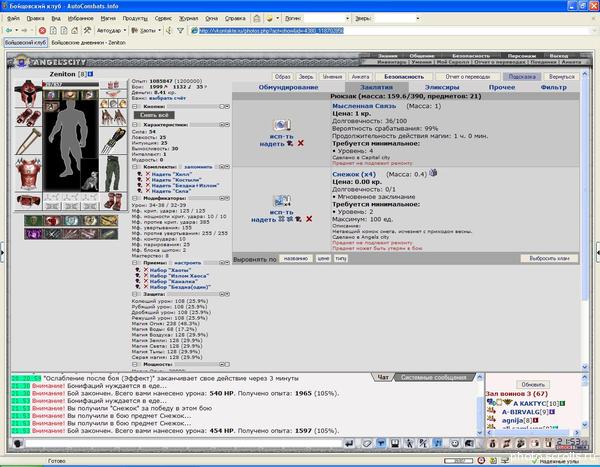Click the purple skill icon in the abilities bar
Image resolution: width=600 pixels, height=467 pixels.
[x=33, y=234]
